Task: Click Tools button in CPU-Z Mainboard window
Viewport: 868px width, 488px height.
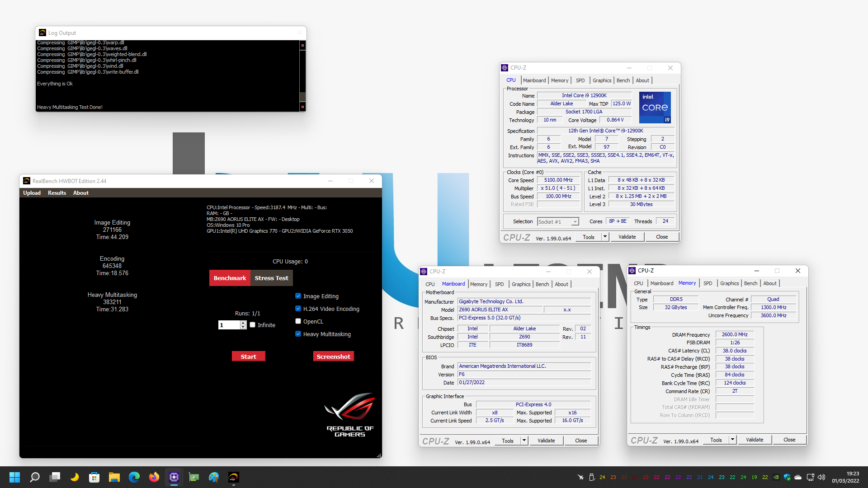Action: pyautogui.click(x=508, y=441)
